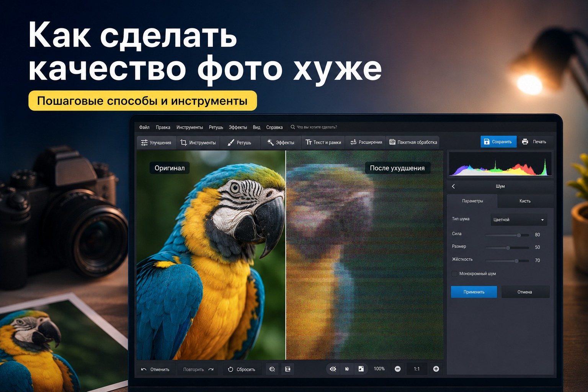Reset changes with Сбросить
Screen dimensions: 588x392
point(242,369)
